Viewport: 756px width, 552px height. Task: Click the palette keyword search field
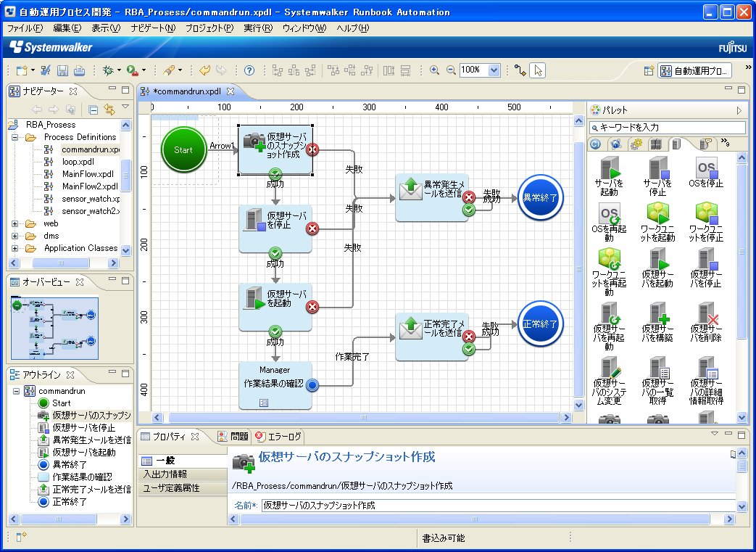[x=668, y=128]
